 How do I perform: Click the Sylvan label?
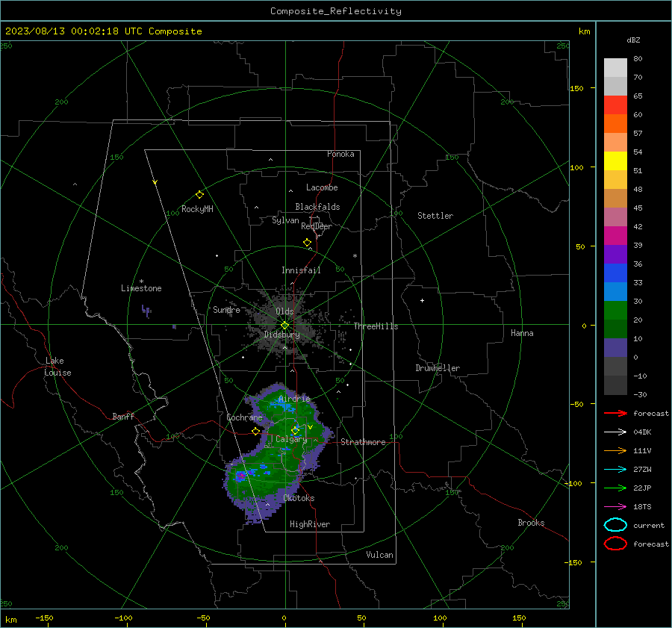click(285, 220)
